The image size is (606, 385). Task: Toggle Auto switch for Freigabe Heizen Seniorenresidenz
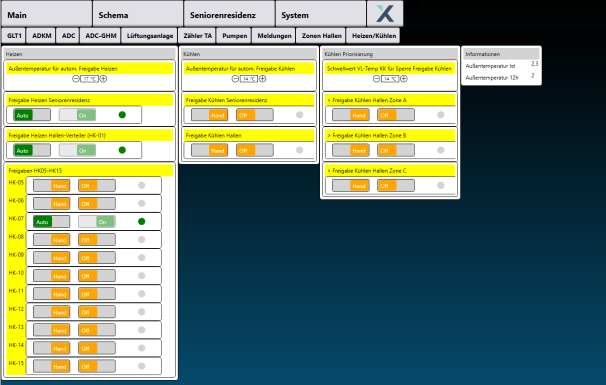32,115
